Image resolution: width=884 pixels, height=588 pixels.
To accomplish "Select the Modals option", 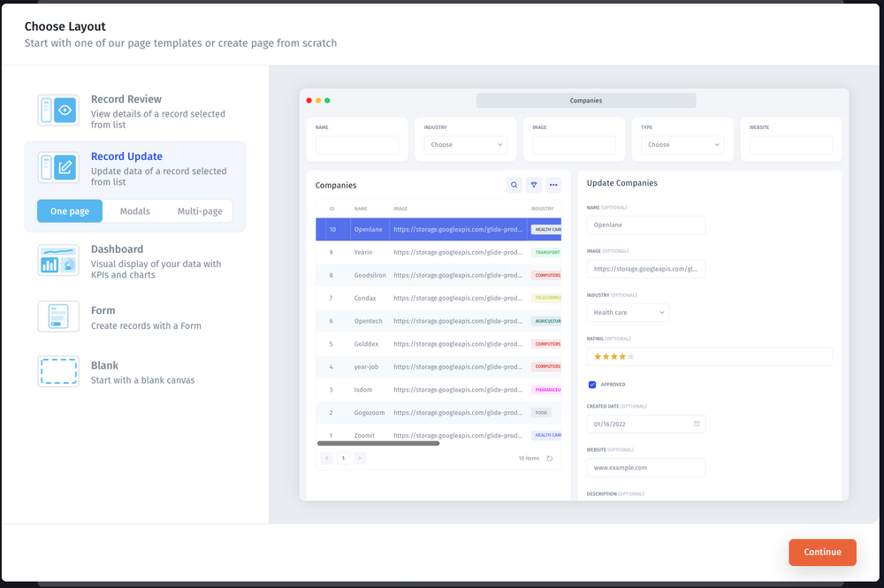I will click(134, 210).
